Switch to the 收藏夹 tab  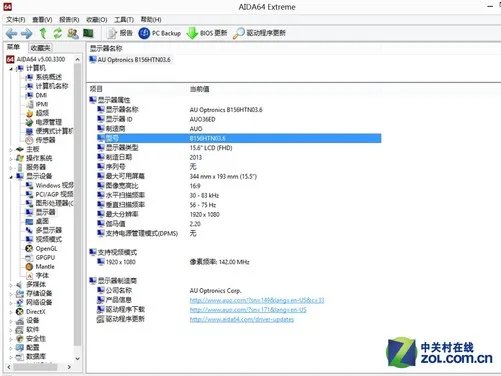coord(40,48)
